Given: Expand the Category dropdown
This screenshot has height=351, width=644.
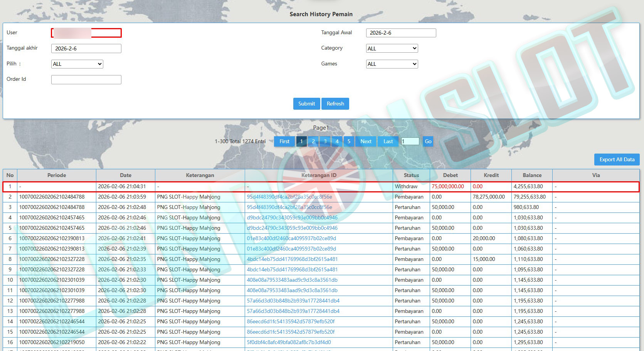Looking at the screenshot, I should [x=392, y=48].
